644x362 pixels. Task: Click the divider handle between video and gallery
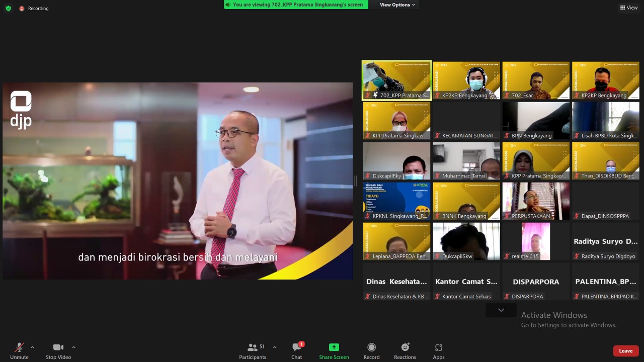click(x=356, y=181)
